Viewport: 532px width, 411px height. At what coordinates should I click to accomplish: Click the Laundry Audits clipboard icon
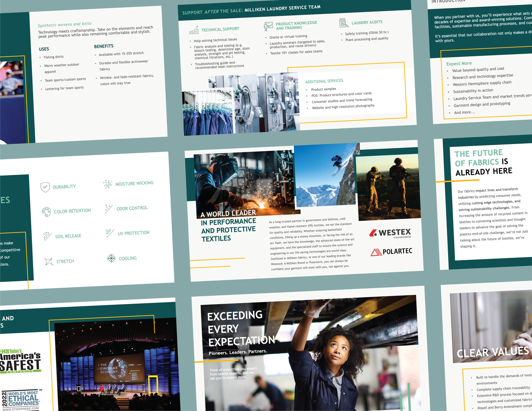tap(344, 23)
